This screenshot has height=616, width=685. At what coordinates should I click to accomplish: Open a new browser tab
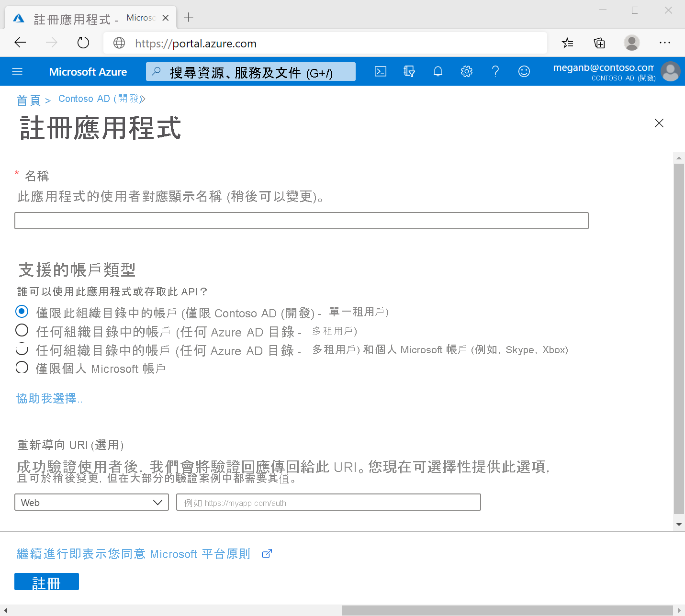(189, 17)
